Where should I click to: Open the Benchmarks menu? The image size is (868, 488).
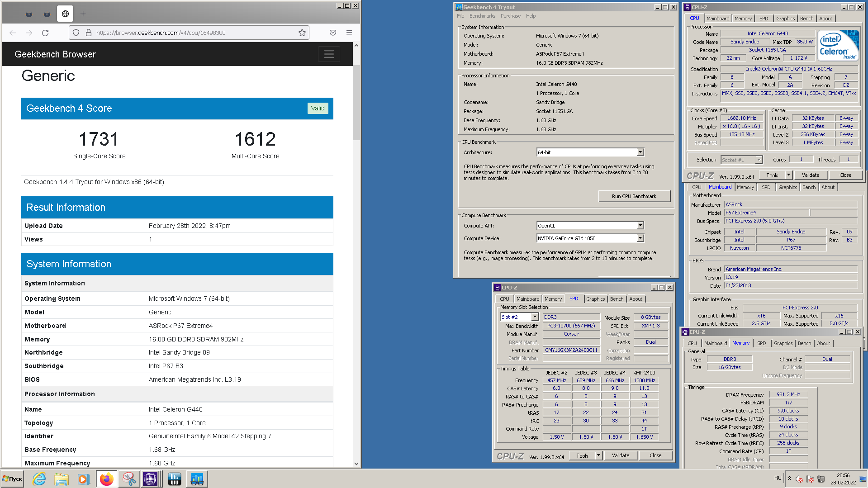[x=482, y=16]
